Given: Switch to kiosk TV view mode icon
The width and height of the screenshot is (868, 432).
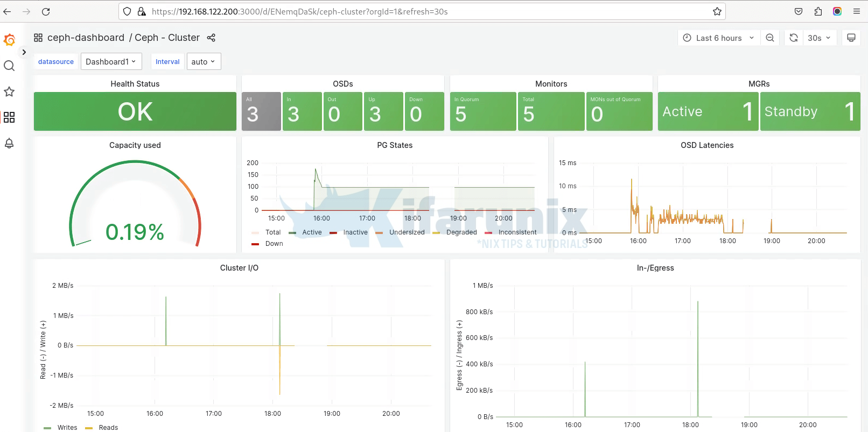Looking at the screenshot, I should (851, 38).
